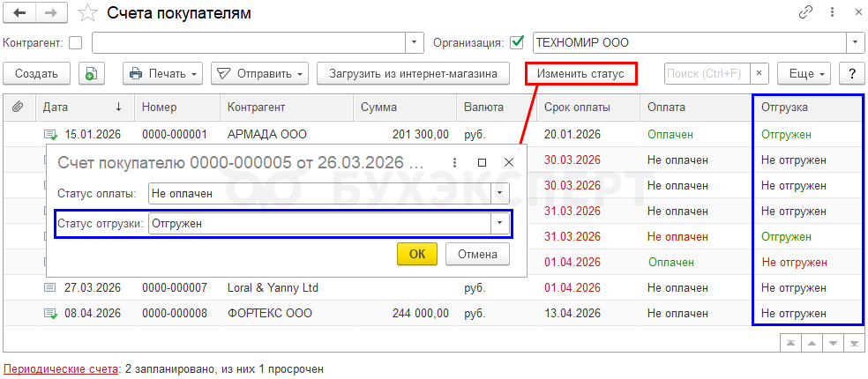Image resolution: width=868 pixels, height=379 pixels.
Task: Clear search with the × button
Action: [759, 73]
